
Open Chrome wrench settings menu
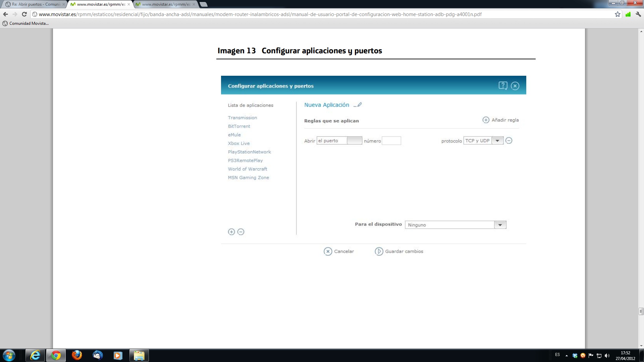638,14
